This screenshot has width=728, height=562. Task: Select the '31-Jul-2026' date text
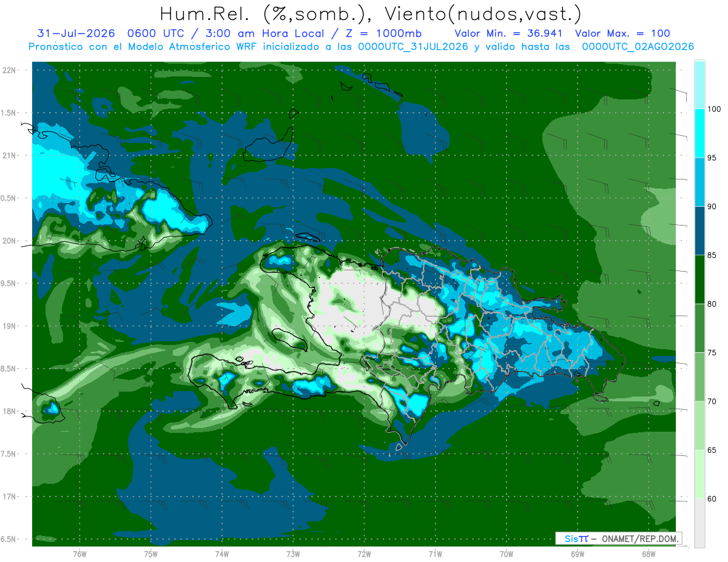[76, 33]
